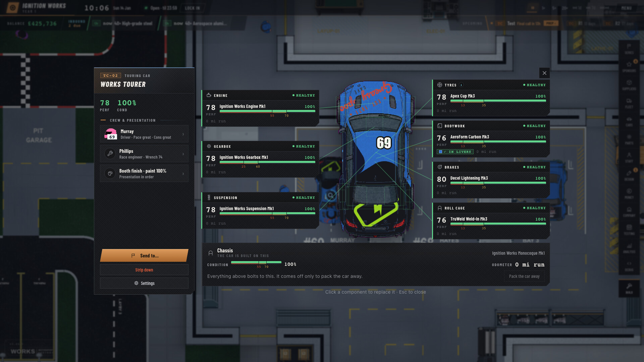Open Testing from the right sidebar

pyautogui.click(x=629, y=229)
